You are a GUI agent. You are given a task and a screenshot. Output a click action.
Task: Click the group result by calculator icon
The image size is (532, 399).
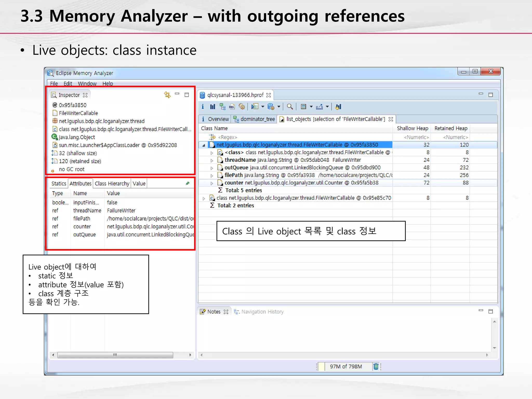[303, 107]
